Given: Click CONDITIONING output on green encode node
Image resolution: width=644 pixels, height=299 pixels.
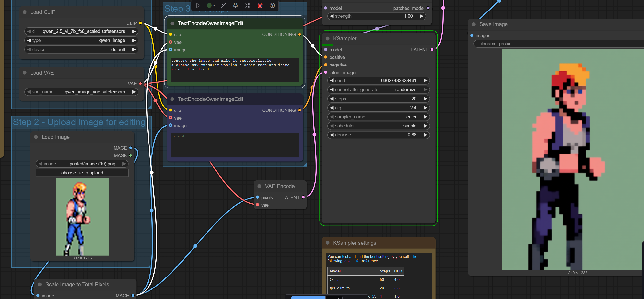Looking at the screenshot, I should pyautogui.click(x=299, y=34).
